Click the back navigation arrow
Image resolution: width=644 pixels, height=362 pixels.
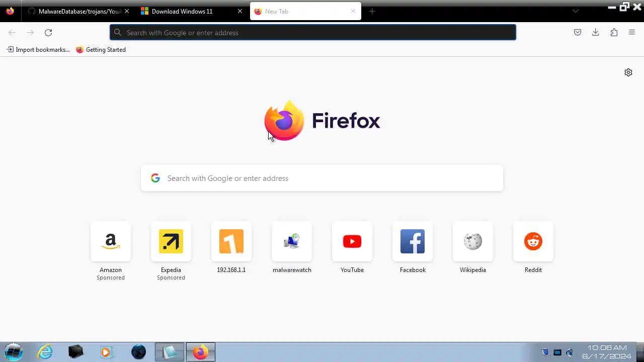12,33
